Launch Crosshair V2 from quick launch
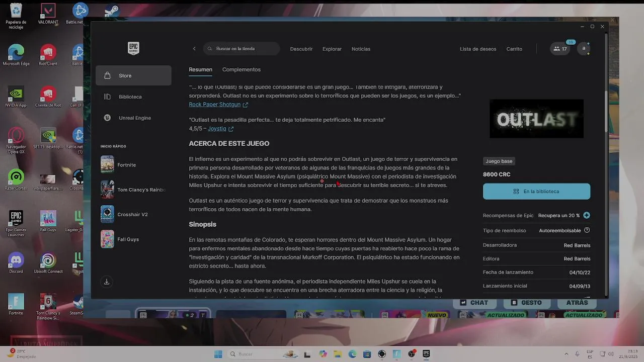This screenshot has width=644, height=362. (x=133, y=214)
